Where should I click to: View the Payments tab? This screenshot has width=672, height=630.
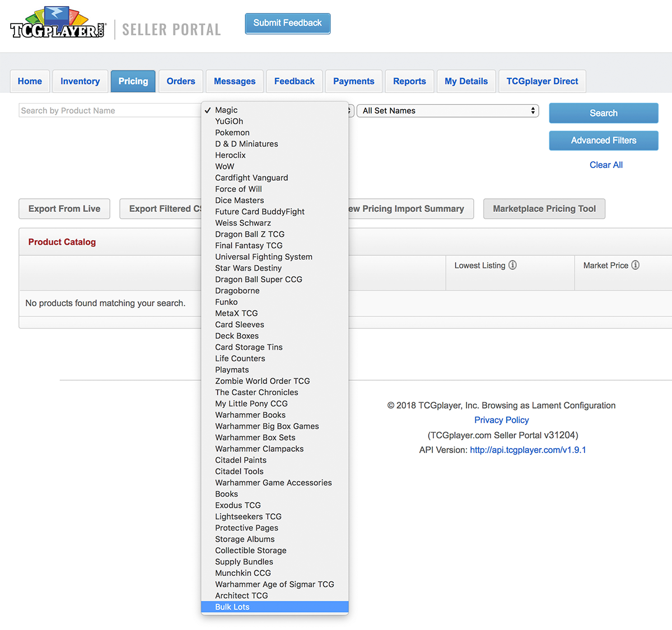[354, 81]
